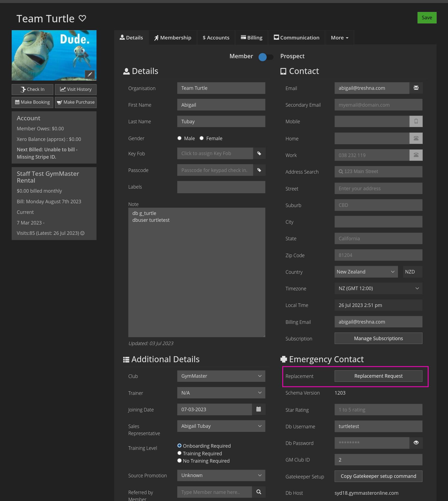Click the search icon for Referred by Member
The image size is (448, 501).
click(259, 492)
